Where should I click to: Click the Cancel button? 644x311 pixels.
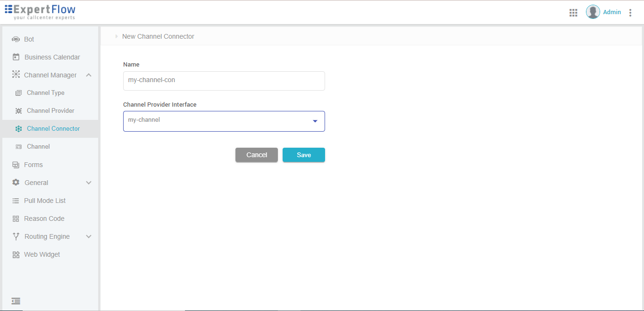257,155
